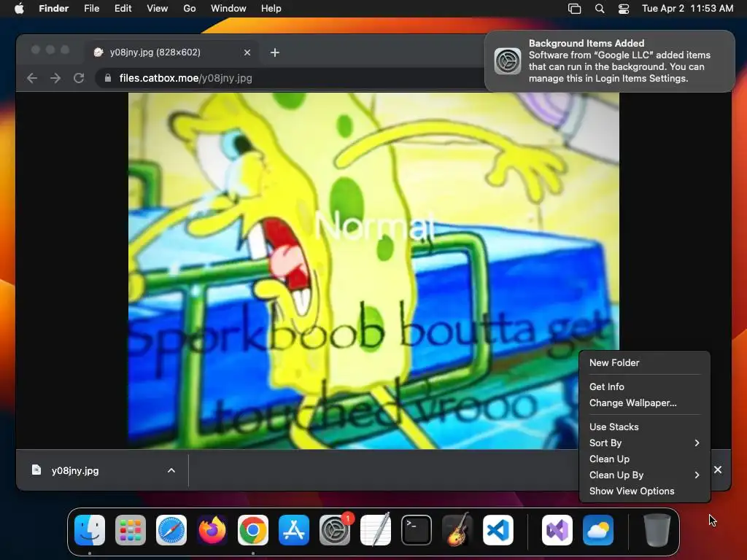This screenshot has height=560, width=747.
Task: Expand the Clean Up By submenu
Action: [x=645, y=475]
